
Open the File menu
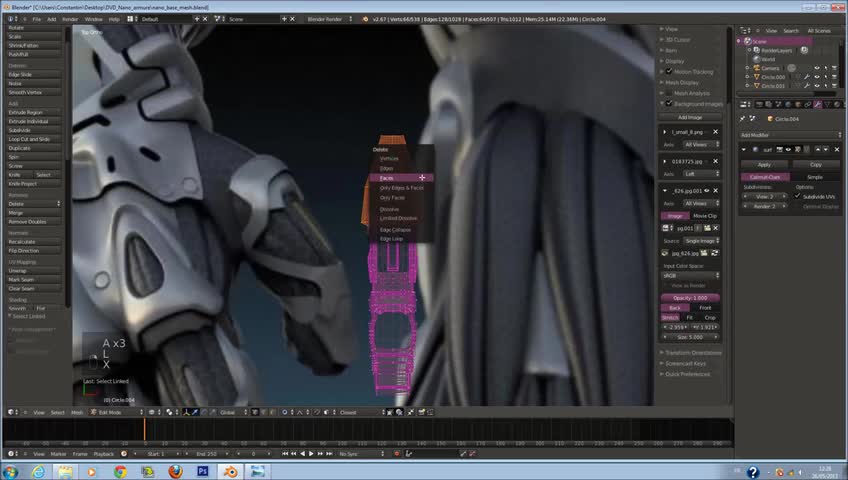click(x=36, y=19)
